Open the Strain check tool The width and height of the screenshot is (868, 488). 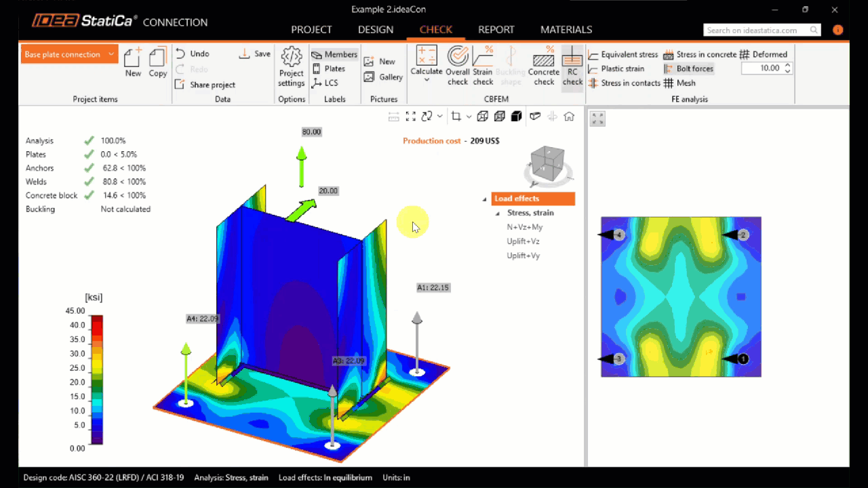482,66
